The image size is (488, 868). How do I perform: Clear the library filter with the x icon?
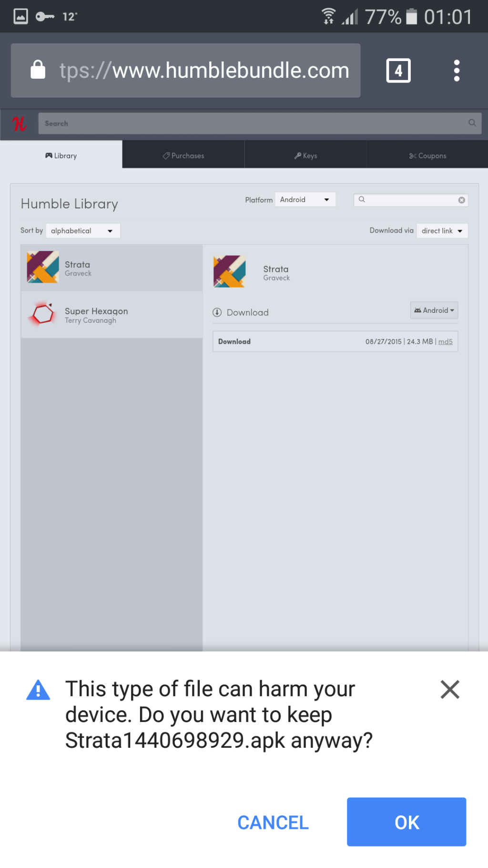tap(461, 200)
